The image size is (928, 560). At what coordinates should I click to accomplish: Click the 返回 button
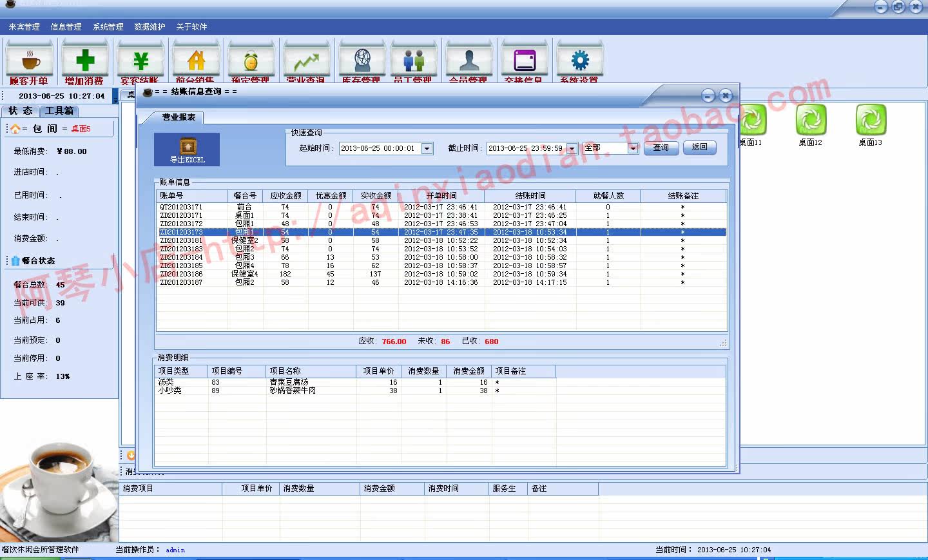(x=700, y=148)
